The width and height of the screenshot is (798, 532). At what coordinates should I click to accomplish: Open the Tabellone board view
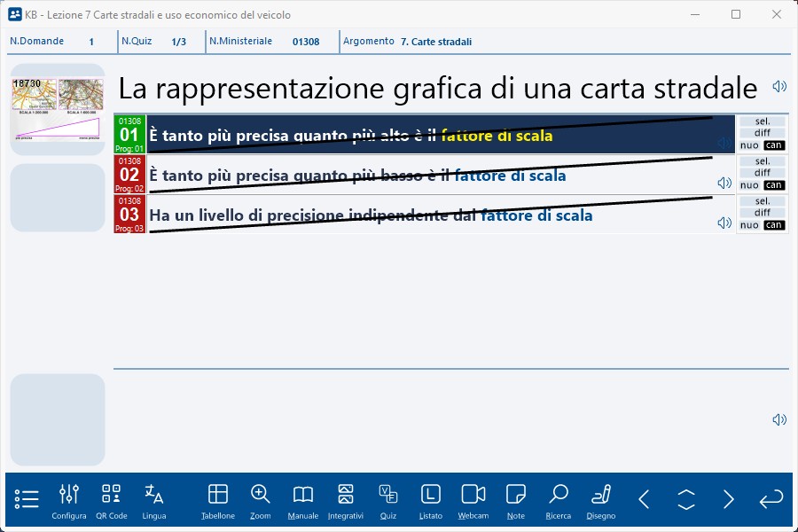[x=217, y=499]
